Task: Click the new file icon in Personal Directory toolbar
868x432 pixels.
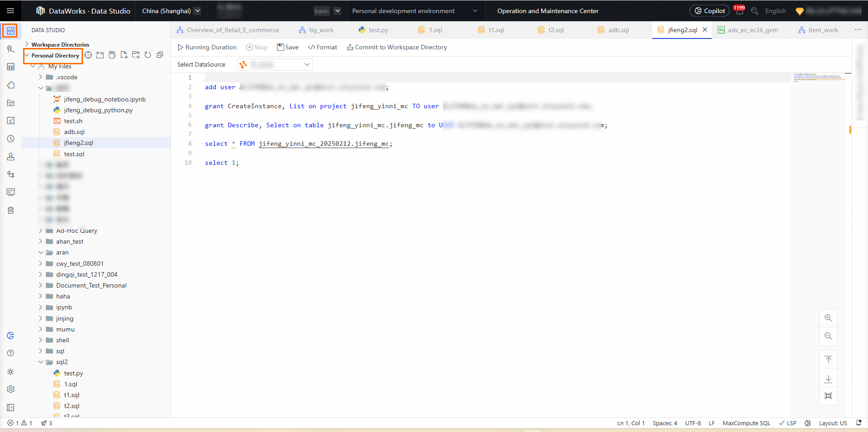Action: [124, 55]
